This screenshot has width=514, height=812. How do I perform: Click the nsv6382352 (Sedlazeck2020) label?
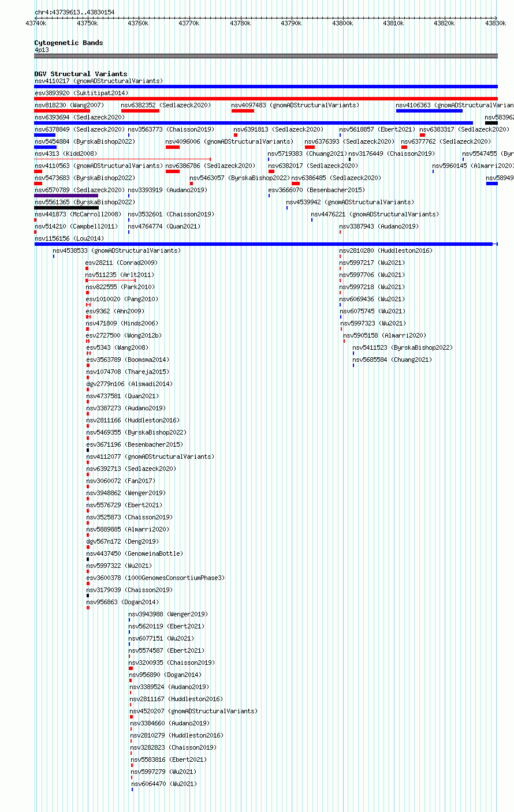click(x=166, y=105)
